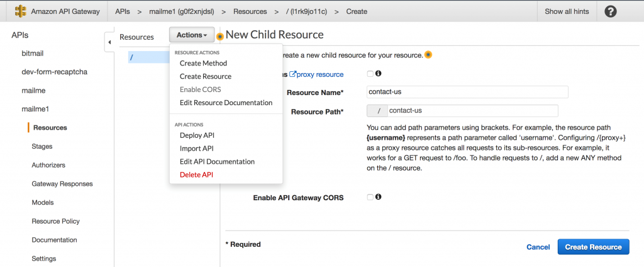Open the bitmail API in the sidebar
The height and width of the screenshot is (267, 644).
click(x=33, y=54)
